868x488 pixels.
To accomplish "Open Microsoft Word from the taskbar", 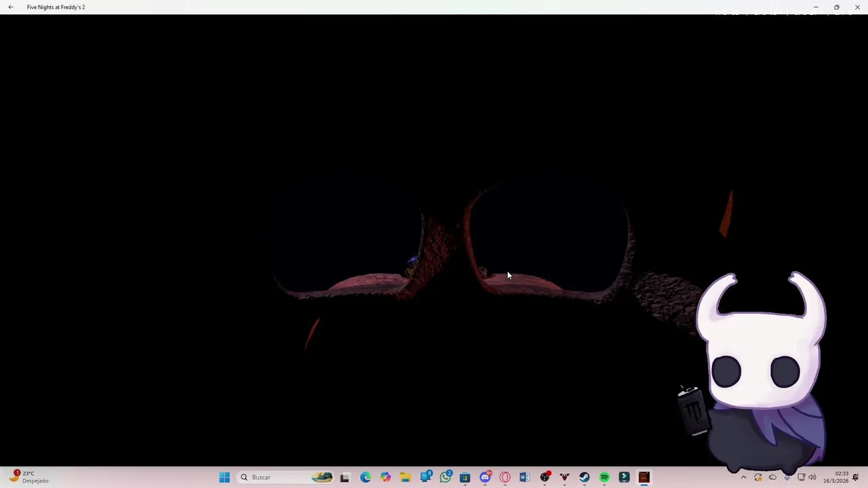I will tap(524, 477).
